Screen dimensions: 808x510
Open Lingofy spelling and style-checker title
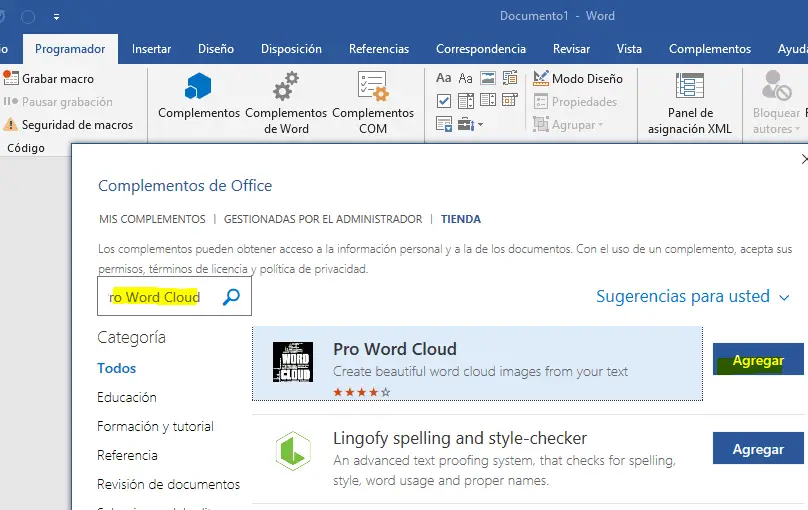(x=460, y=438)
